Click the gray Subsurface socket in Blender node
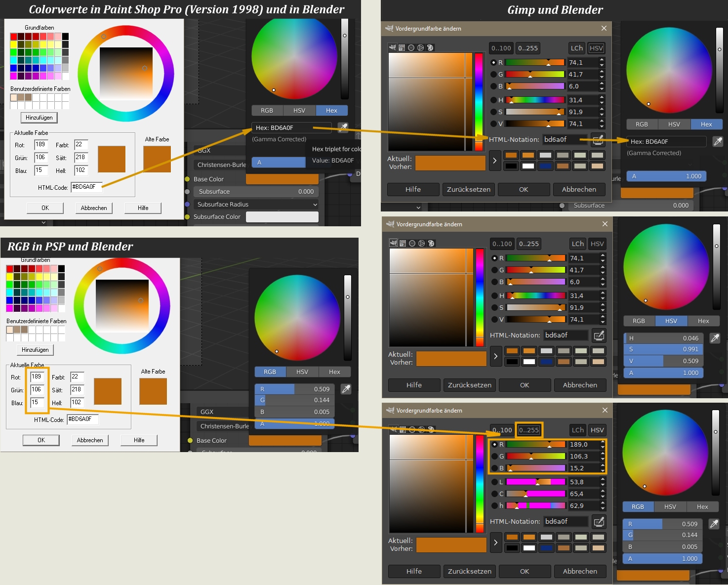 pos(188,191)
